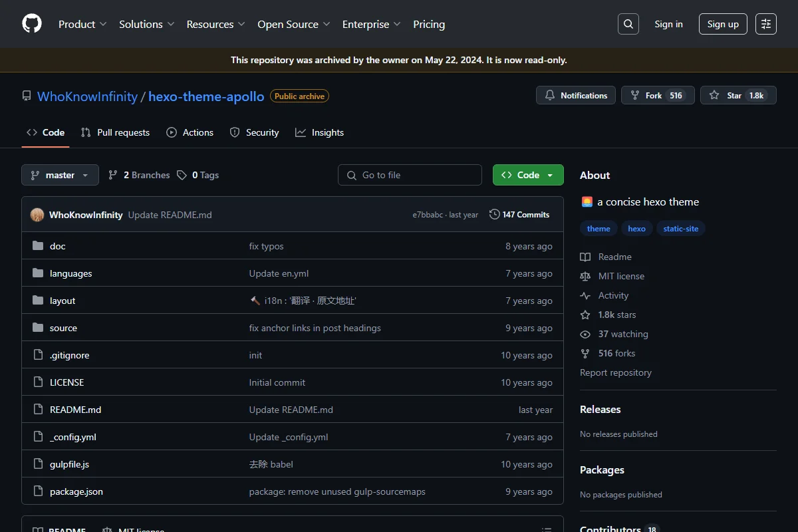The width and height of the screenshot is (798, 532).
Task: Fork the repository with Fork button
Action: (658, 95)
